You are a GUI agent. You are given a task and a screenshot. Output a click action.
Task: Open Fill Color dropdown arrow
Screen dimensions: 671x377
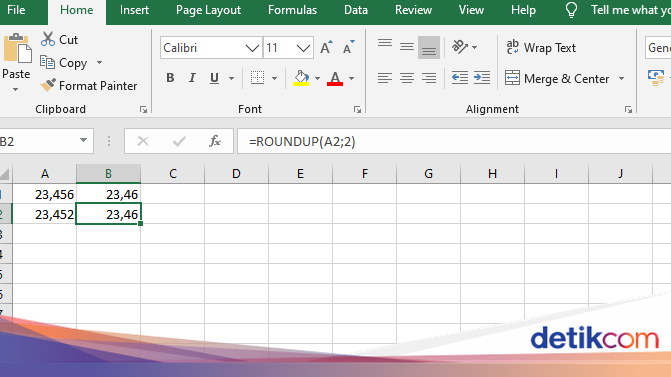tap(318, 78)
